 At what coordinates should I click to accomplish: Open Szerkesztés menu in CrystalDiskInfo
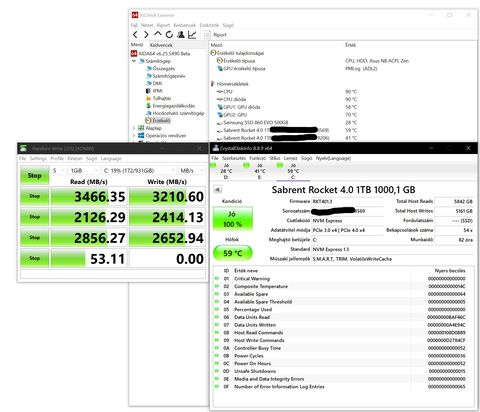click(234, 158)
